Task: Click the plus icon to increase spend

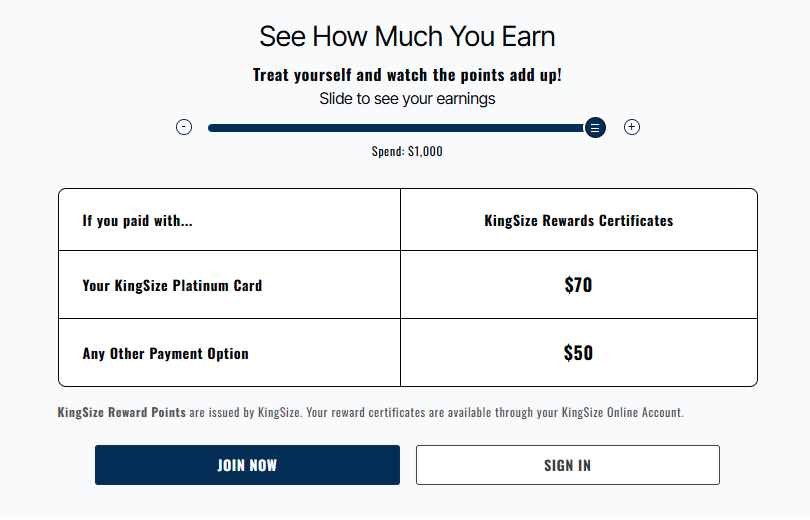Action: click(632, 127)
